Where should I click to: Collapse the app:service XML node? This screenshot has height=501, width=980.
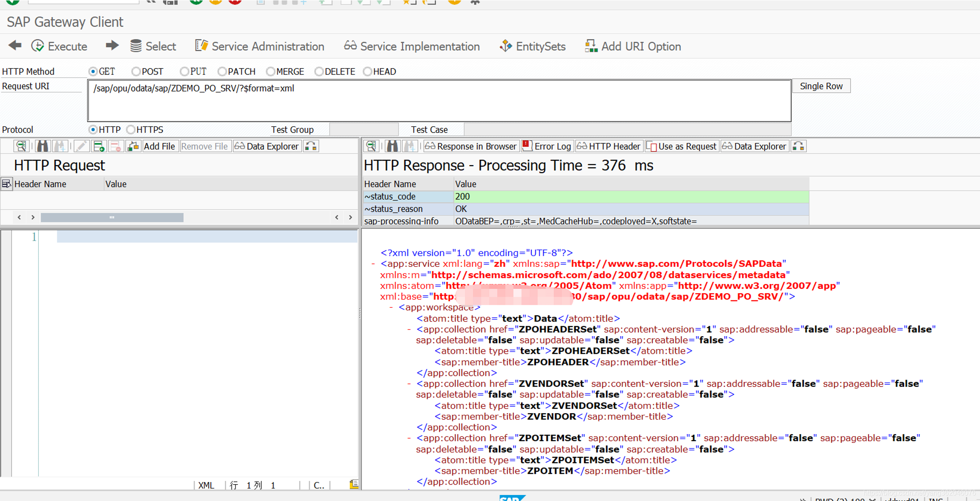tap(373, 264)
